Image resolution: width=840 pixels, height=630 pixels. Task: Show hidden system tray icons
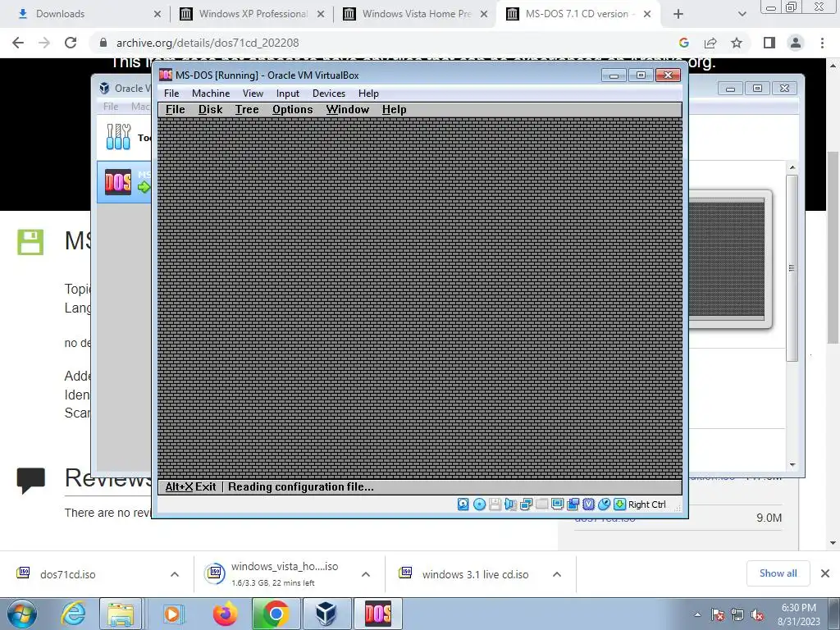[x=697, y=614]
